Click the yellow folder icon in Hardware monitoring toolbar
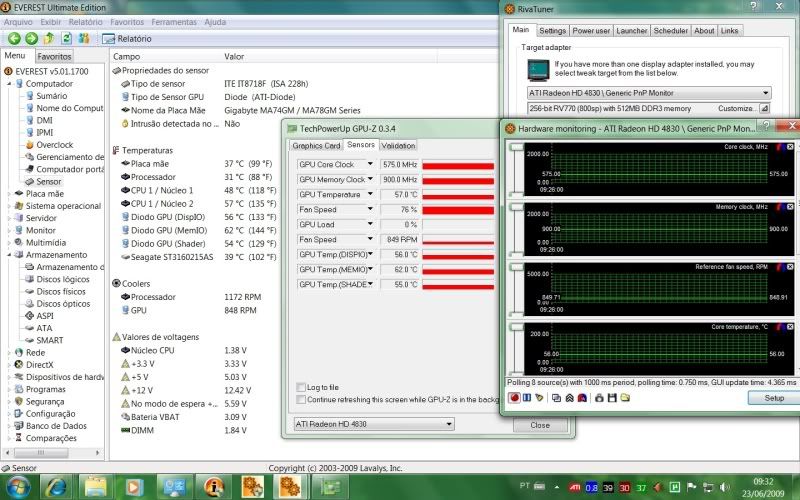800x500 pixels. 625,397
